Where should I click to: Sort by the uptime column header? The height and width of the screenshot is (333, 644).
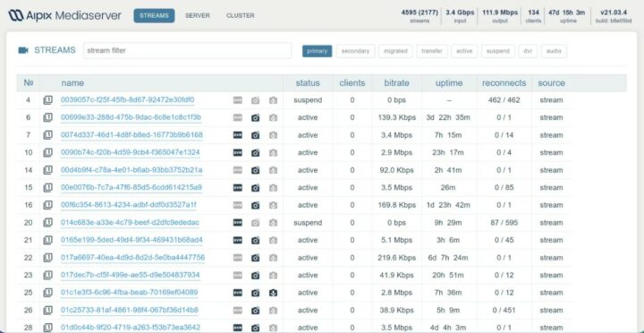click(x=449, y=83)
